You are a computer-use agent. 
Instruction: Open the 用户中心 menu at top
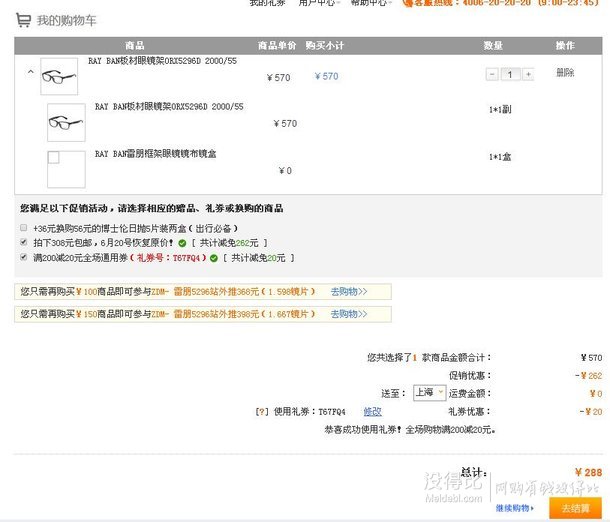(x=319, y=3)
